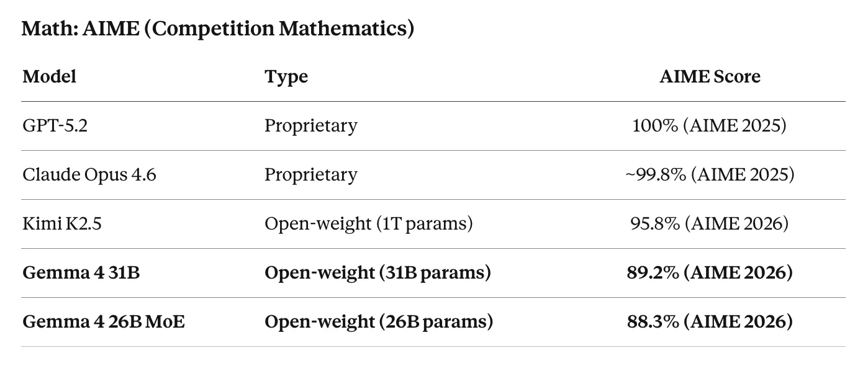Select the Claude Opus 4.6 cell
The height and width of the screenshot is (381, 868).
89,175
